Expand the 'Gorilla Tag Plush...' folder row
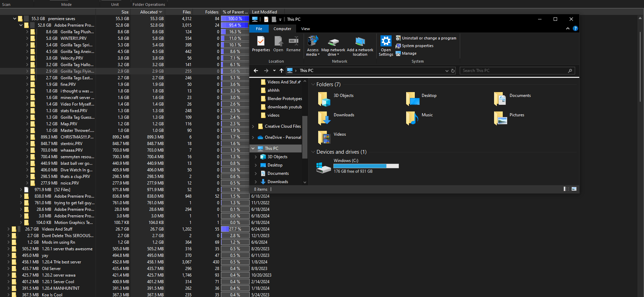Image resolution: width=644 pixels, height=297 pixels. point(27,32)
